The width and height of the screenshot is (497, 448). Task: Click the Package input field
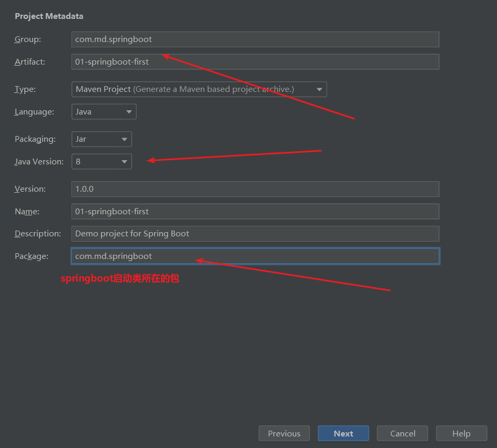click(x=255, y=256)
